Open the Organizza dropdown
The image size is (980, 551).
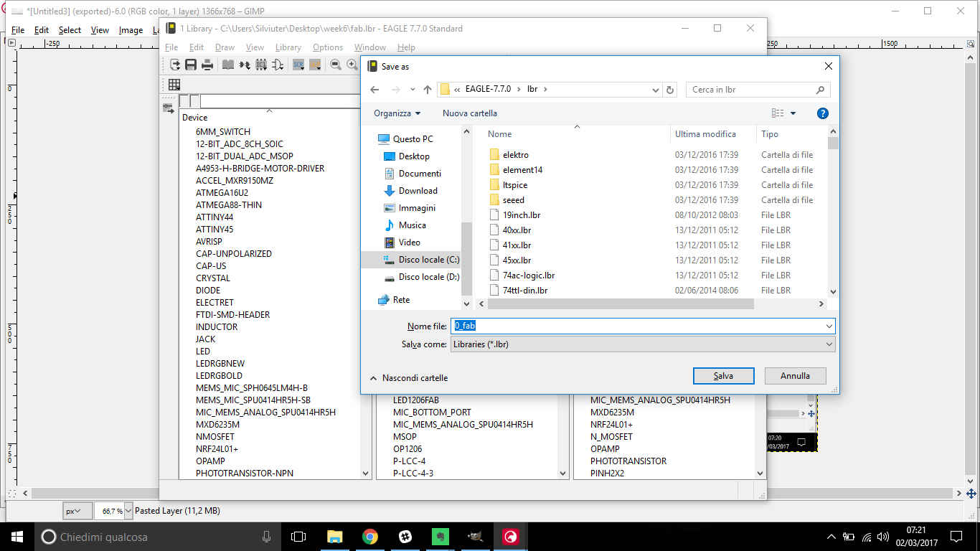[397, 113]
